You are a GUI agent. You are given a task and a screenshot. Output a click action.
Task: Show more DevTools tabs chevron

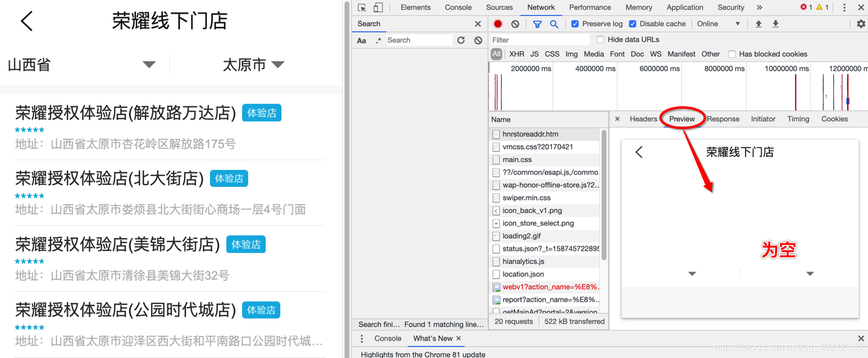point(759,7)
